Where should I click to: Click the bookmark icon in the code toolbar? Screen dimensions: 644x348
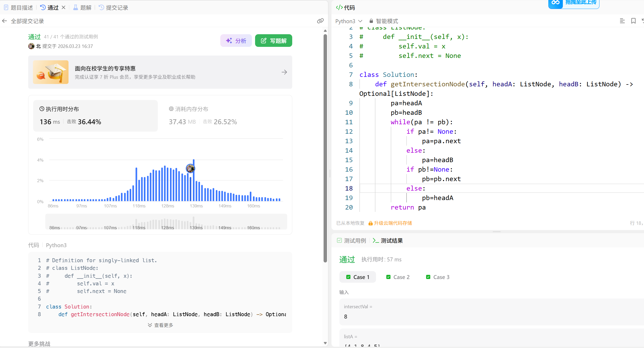(633, 21)
